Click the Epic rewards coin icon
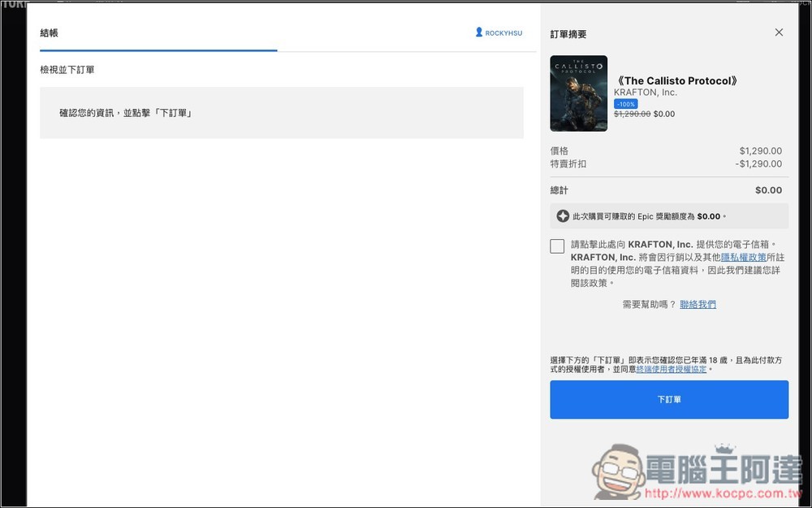 coord(563,216)
